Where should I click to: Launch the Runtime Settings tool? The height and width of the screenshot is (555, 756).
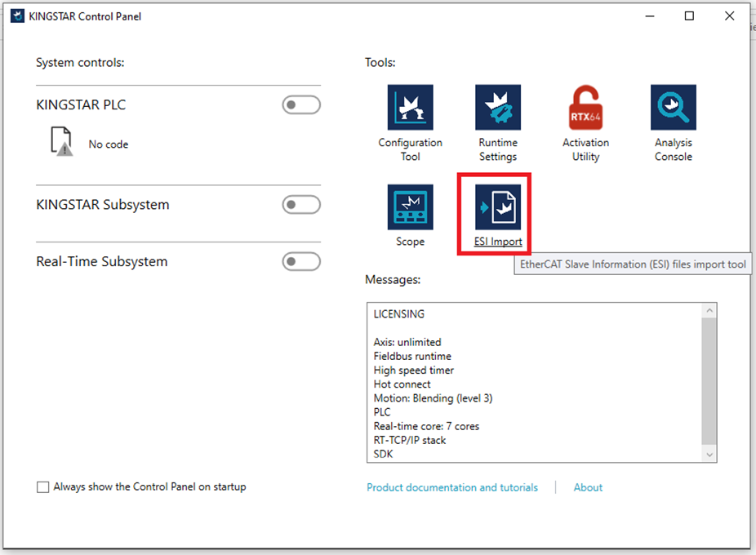498,108
